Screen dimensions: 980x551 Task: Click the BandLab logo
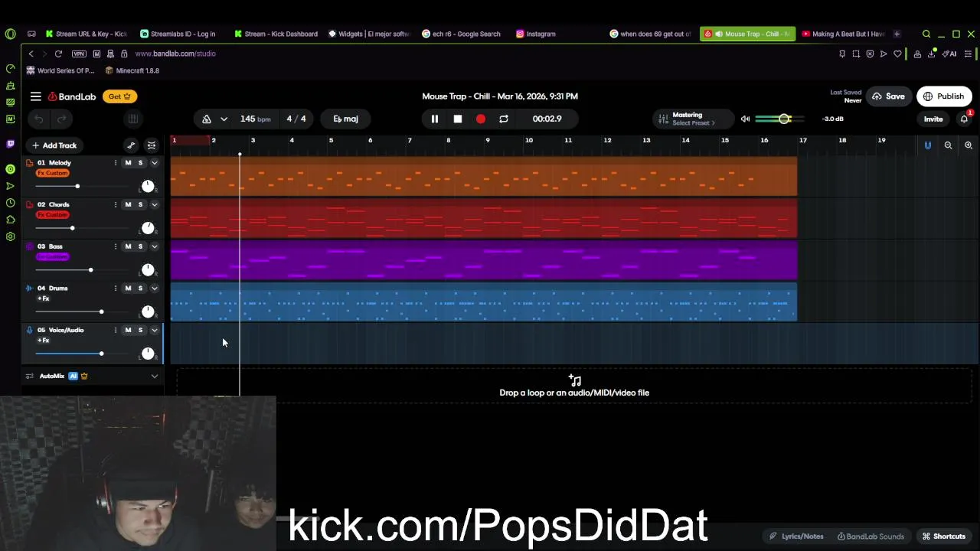pos(72,96)
